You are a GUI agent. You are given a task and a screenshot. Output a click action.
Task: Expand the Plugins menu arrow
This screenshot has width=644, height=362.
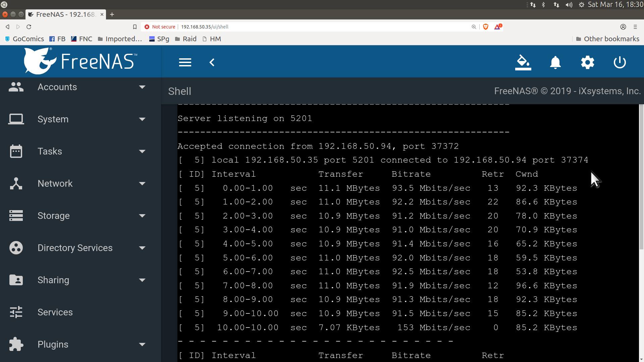142,345
